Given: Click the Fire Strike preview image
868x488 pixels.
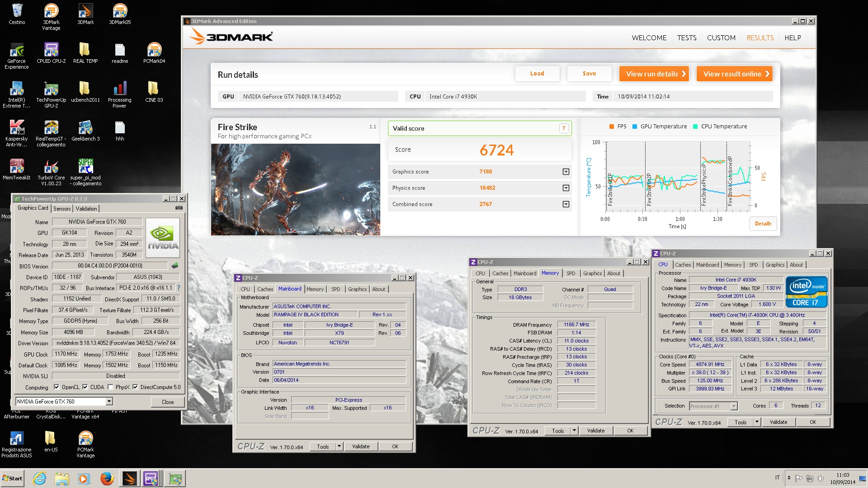Looking at the screenshot, I should (296, 189).
